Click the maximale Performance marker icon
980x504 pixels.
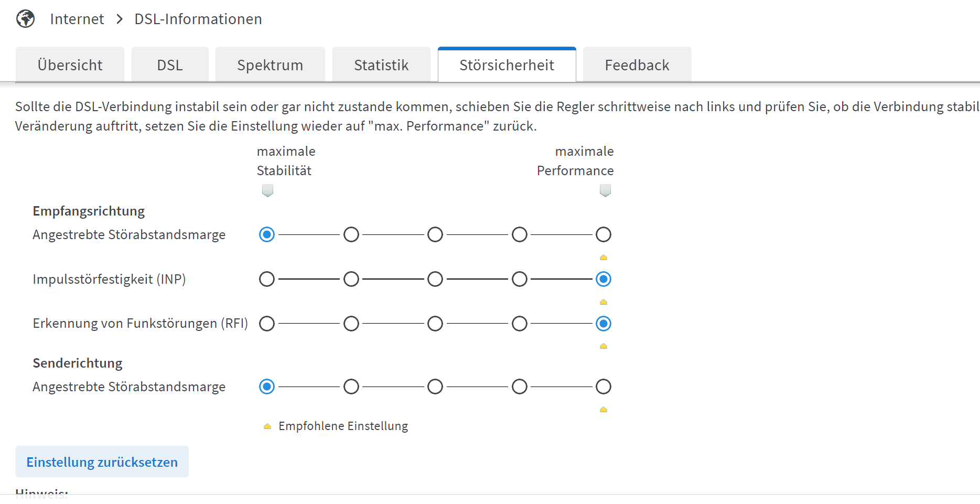(605, 190)
